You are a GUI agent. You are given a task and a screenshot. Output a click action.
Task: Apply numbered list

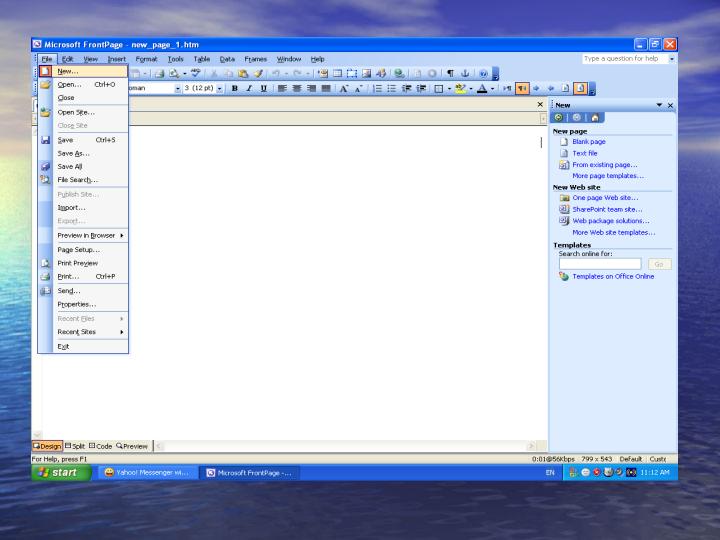(x=377, y=88)
